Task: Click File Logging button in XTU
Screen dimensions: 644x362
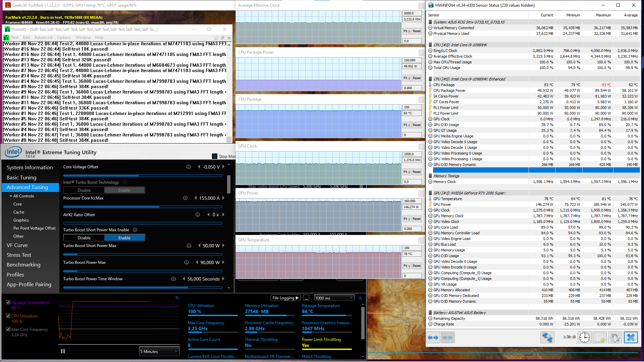Action: coord(285,298)
